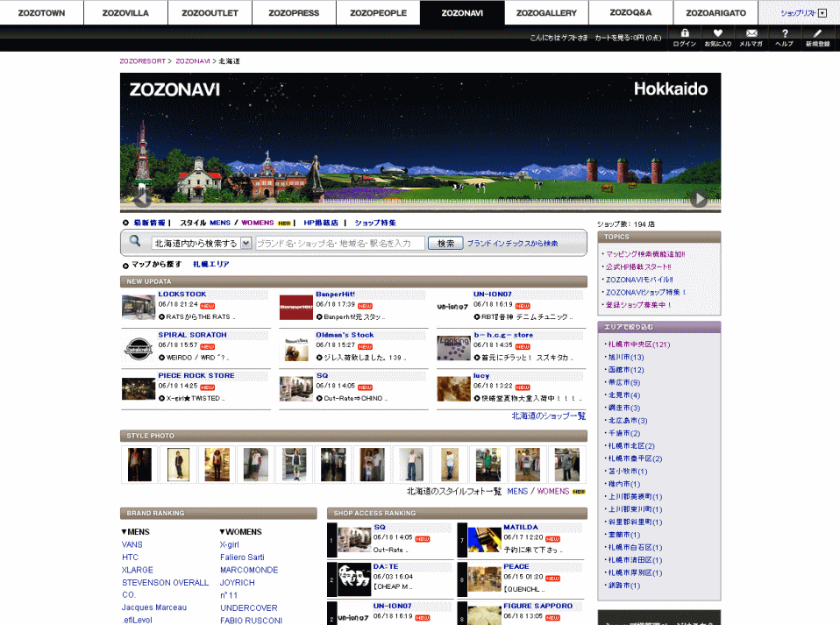Open favorites heart icon
Viewport: 840px width, 625px height.
(718, 38)
